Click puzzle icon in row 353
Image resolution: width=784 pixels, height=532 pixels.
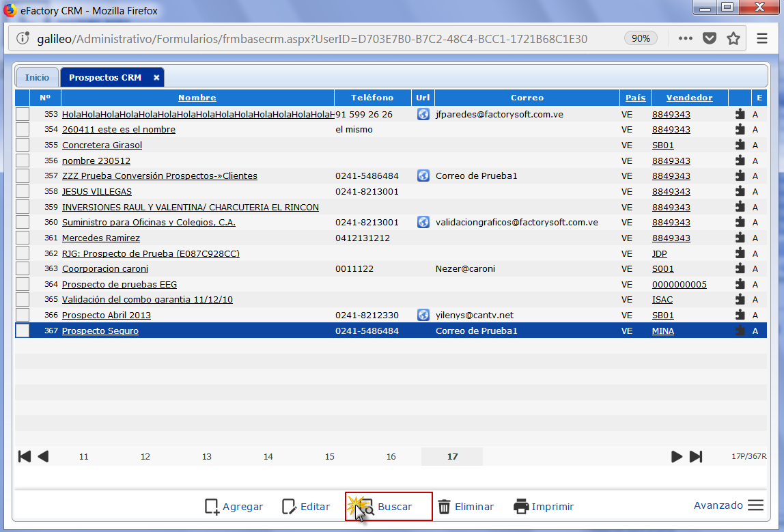[x=740, y=114]
